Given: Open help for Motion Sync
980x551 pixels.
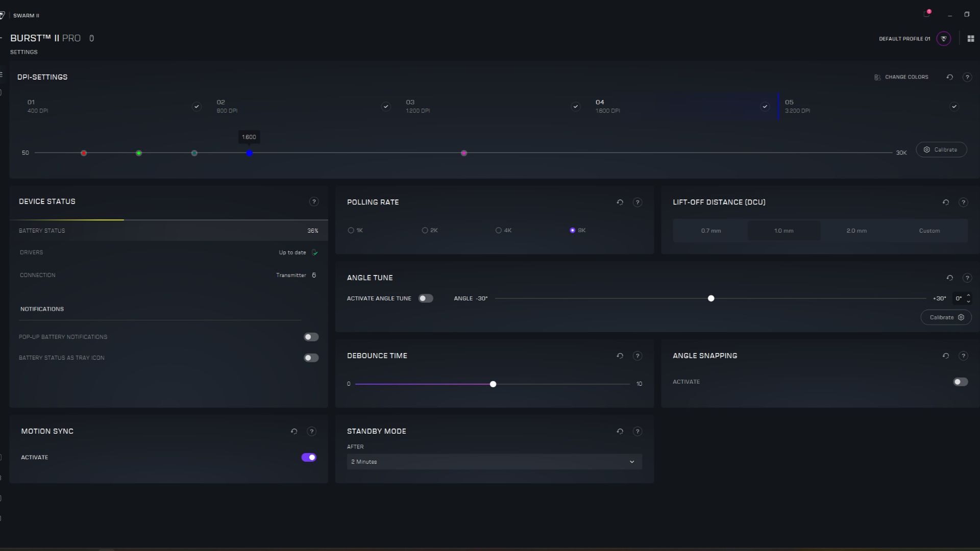Looking at the screenshot, I should tap(311, 432).
